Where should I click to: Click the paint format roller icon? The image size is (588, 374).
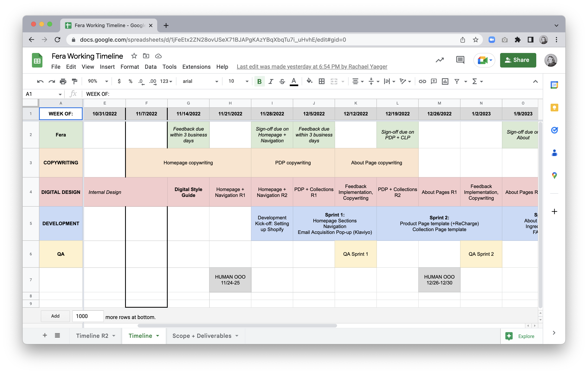pyautogui.click(x=75, y=81)
